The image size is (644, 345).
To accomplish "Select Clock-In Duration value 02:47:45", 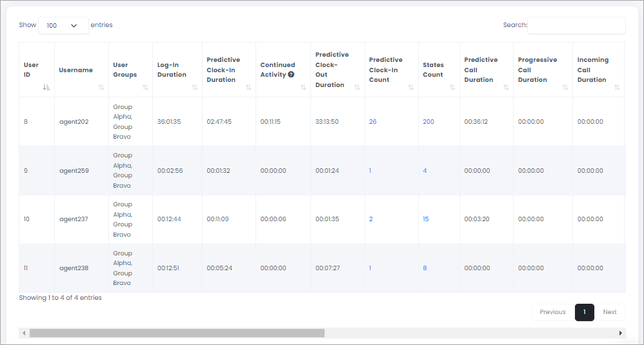I will (219, 122).
